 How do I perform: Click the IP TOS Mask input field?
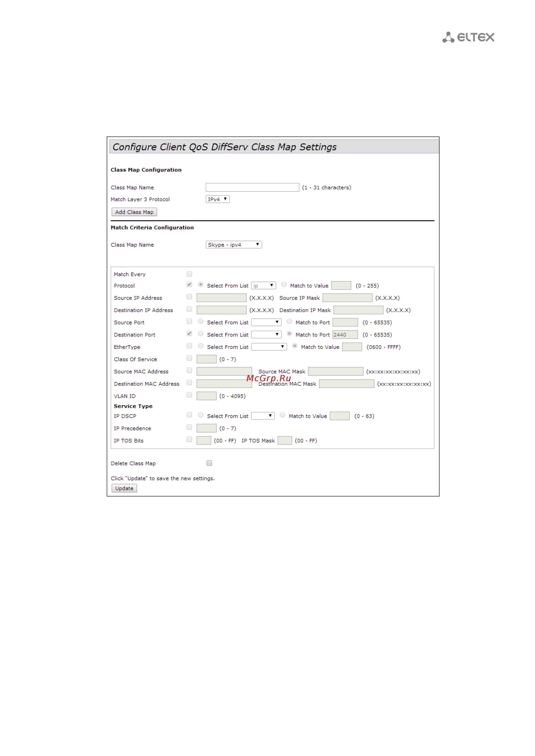point(285,441)
